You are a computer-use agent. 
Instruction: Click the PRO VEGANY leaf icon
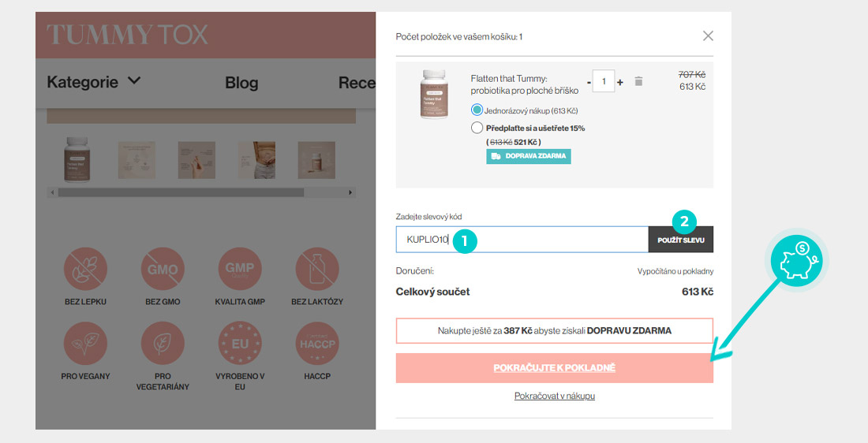(85, 344)
